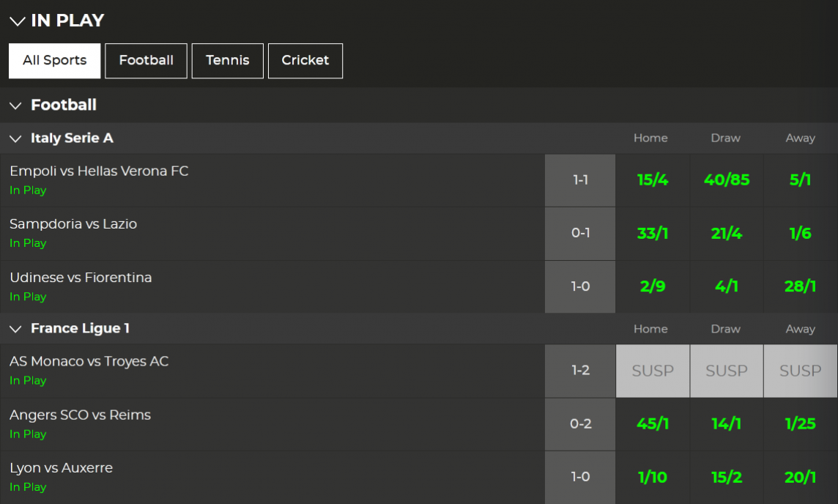Open the AS Monaco vs Troyes AC match
This screenshot has height=504, width=838.
tap(89, 362)
